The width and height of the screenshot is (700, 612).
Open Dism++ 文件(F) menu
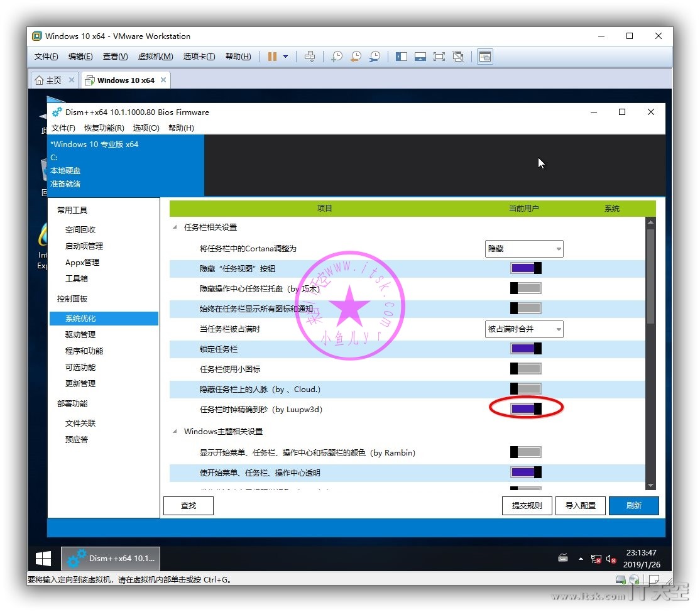[63, 128]
